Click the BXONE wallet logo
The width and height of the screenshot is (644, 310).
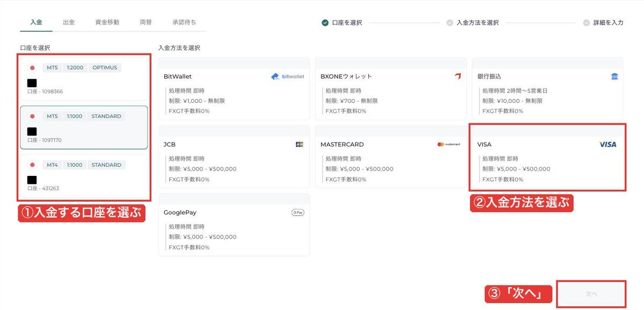(457, 77)
